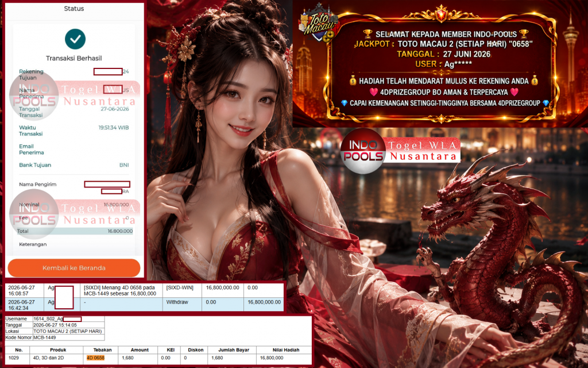Click the [SIXD-WIN] type cell
Viewport: 588px width, 368px height.
(x=180, y=287)
